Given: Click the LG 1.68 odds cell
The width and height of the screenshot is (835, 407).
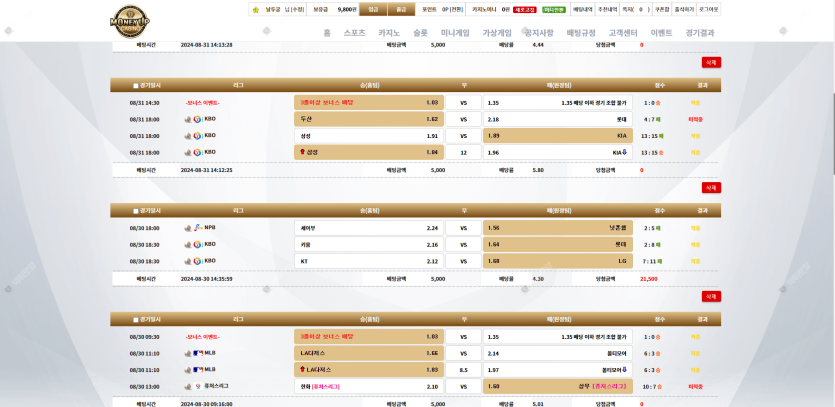Looking at the screenshot, I should point(558,261).
